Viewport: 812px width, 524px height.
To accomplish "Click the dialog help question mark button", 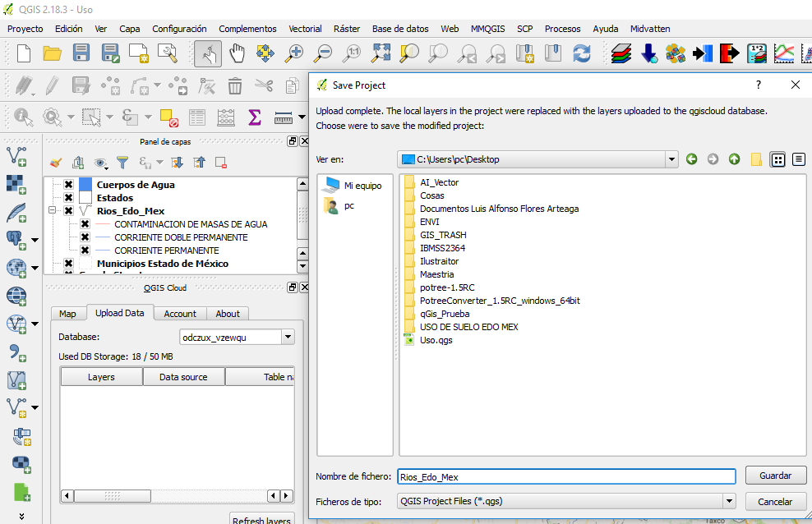I will (758, 85).
